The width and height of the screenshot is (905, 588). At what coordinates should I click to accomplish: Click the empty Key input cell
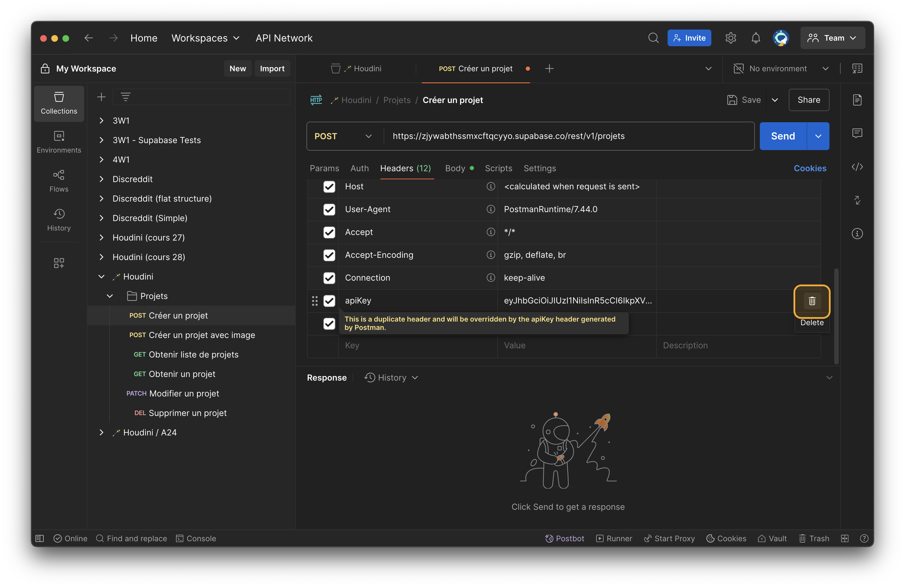coord(417,346)
